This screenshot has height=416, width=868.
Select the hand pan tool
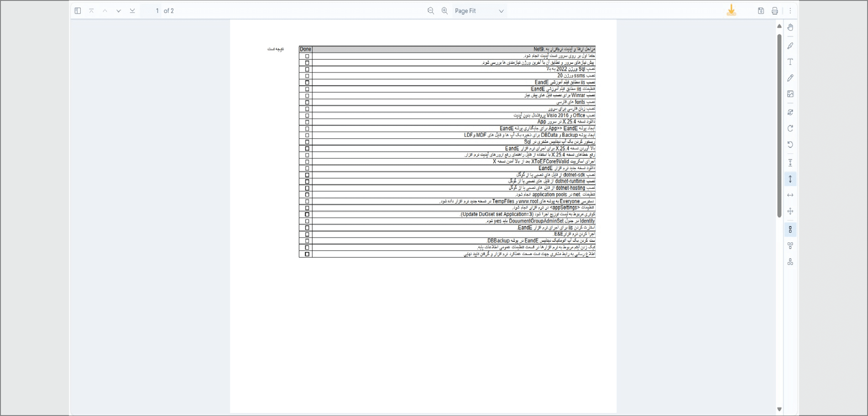click(790, 27)
